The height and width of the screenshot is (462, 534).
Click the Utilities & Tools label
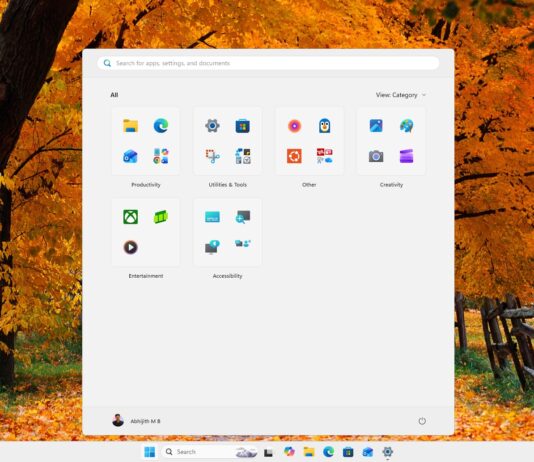point(227,185)
